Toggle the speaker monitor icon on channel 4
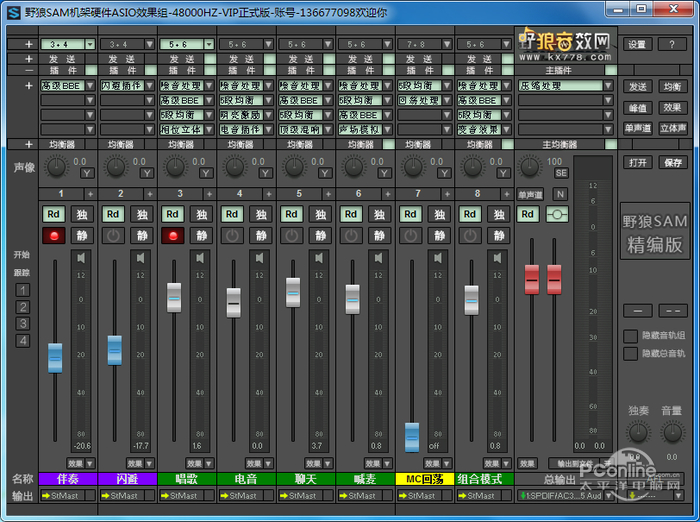The image size is (700, 522). [259, 258]
